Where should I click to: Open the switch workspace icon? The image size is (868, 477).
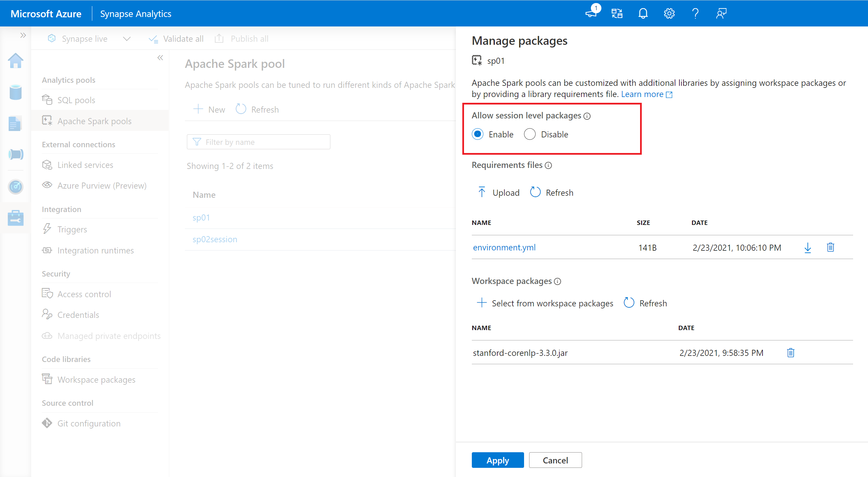(617, 14)
